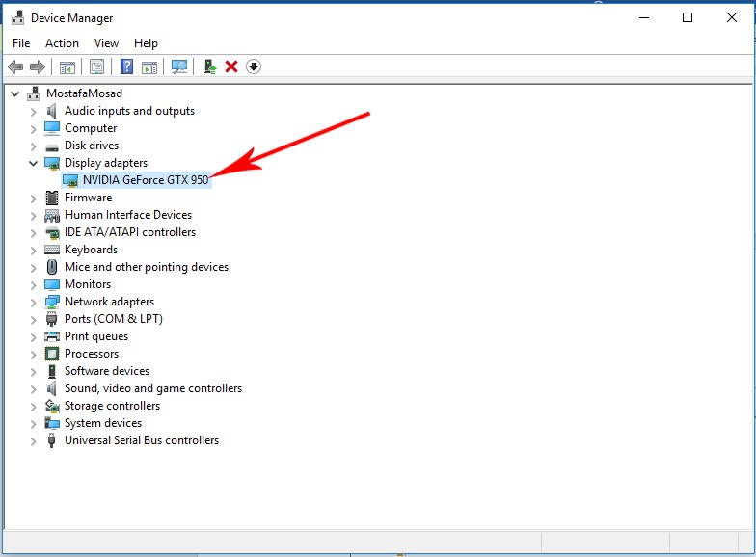Click the Audio inputs and outputs speaker icon
This screenshot has height=557, width=756.
(x=52, y=111)
